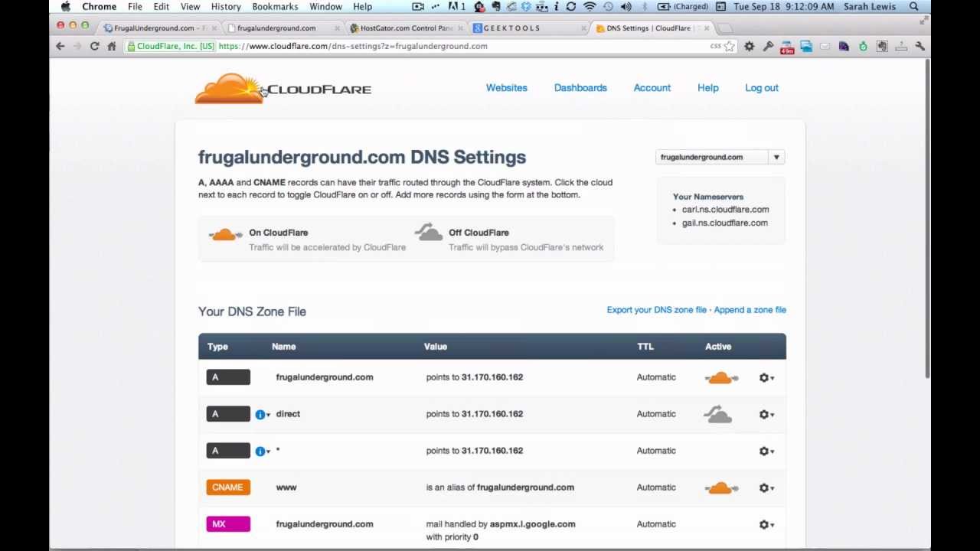Open the gear menu for the wildcard * record
This screenshot has width=980, height=551.
click(766, 451)
